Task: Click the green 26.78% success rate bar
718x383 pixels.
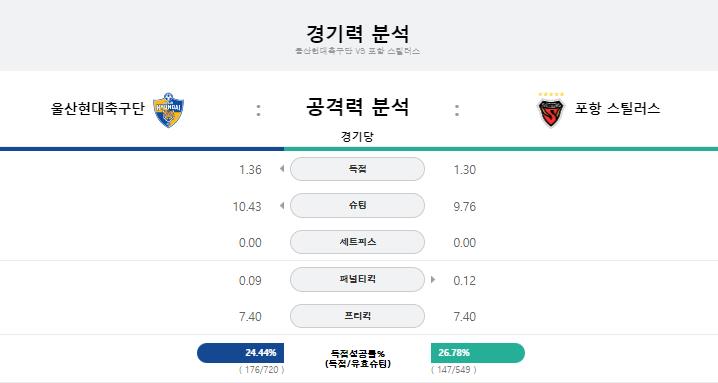Action: point(478,353)
